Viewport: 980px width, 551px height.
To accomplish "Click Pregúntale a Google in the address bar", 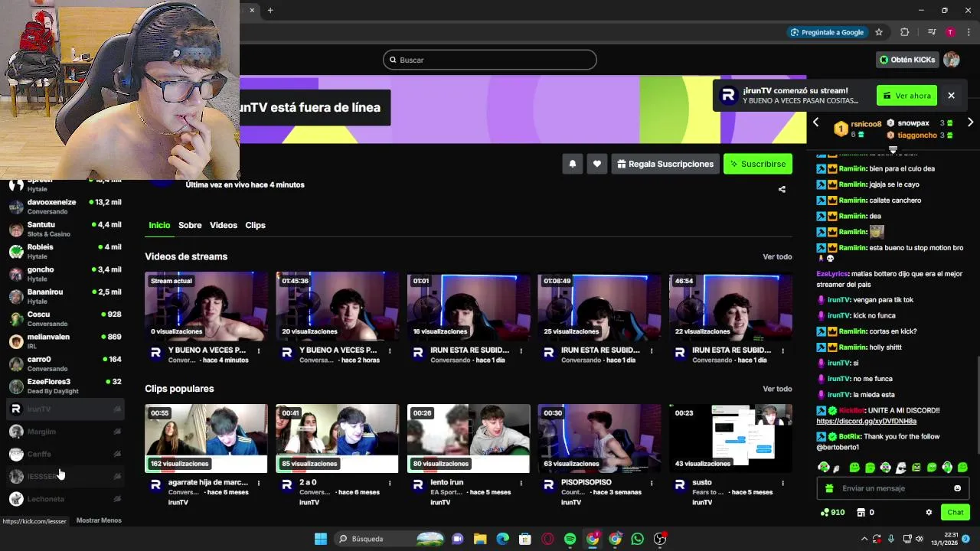I will 827,32.
